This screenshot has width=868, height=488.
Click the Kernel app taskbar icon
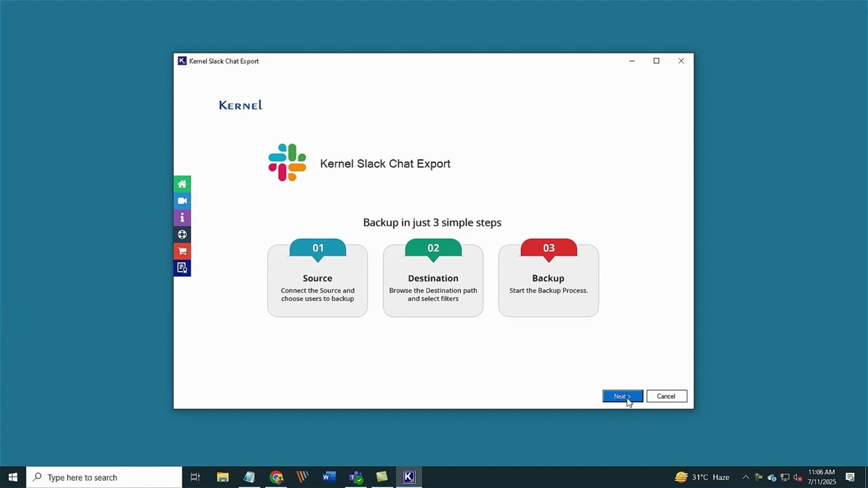[x=409, y=477]
